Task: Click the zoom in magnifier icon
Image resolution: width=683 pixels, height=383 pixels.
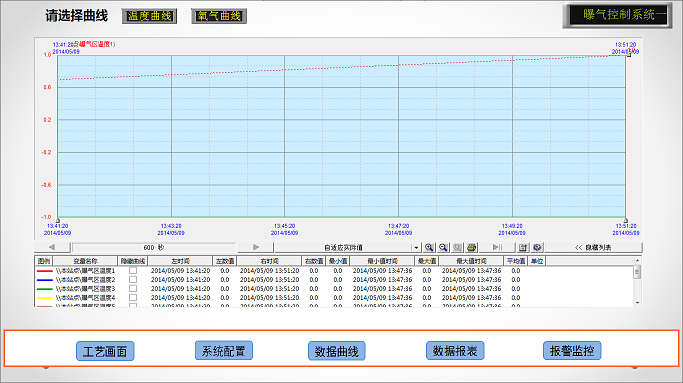Action: (429, 247)
